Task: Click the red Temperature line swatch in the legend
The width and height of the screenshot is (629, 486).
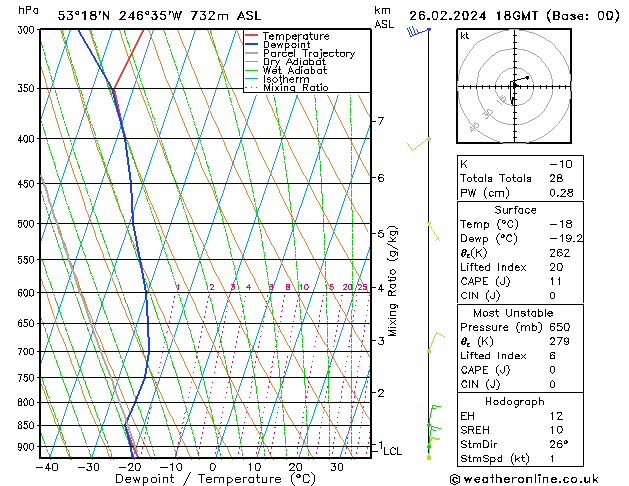Action: (251, 36)
